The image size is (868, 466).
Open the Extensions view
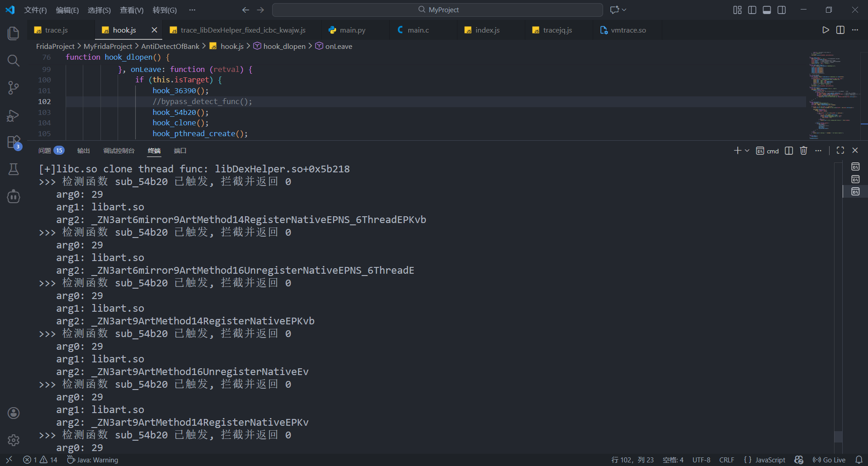[x=14, y=142]
